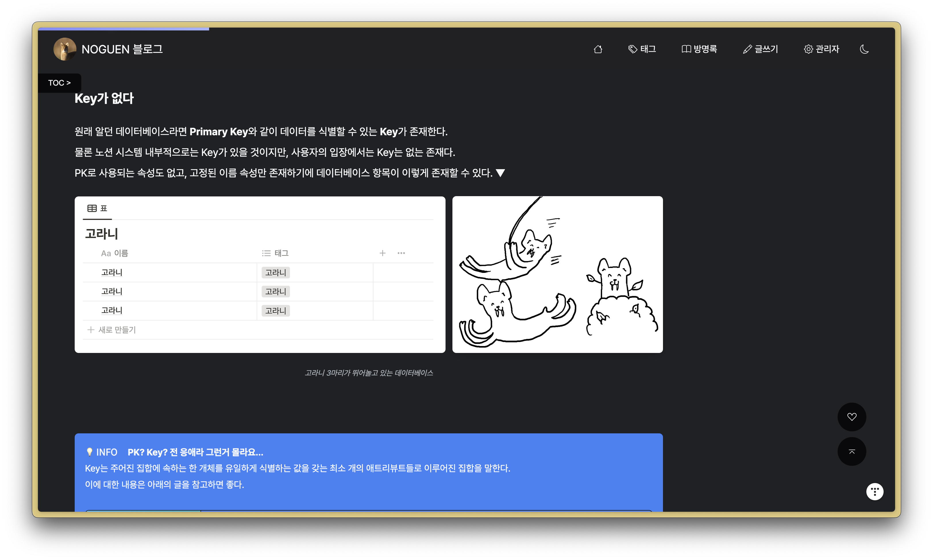Click the blog profile avatar image
Viewport: 933px width, 560px height.
pos(65,49)
